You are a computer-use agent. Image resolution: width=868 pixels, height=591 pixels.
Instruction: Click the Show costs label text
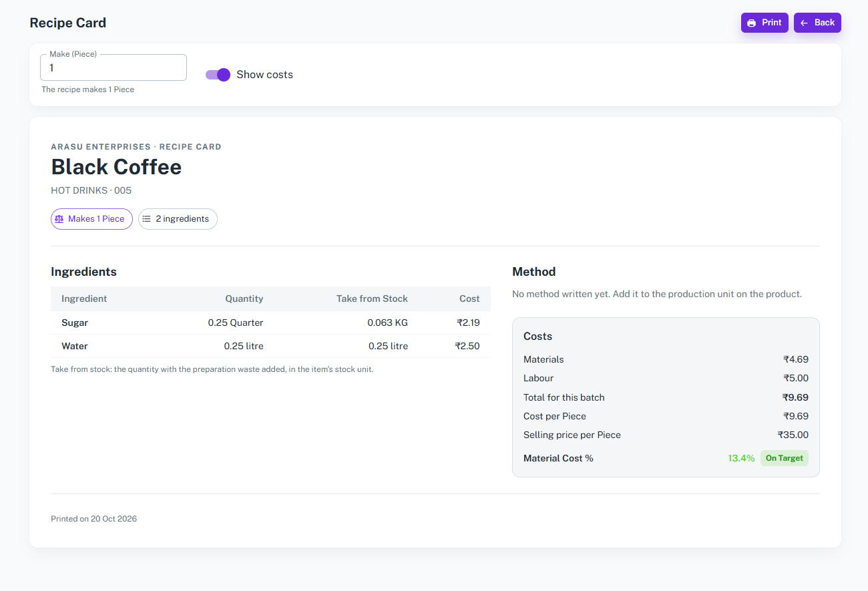[x=264, y=75]
